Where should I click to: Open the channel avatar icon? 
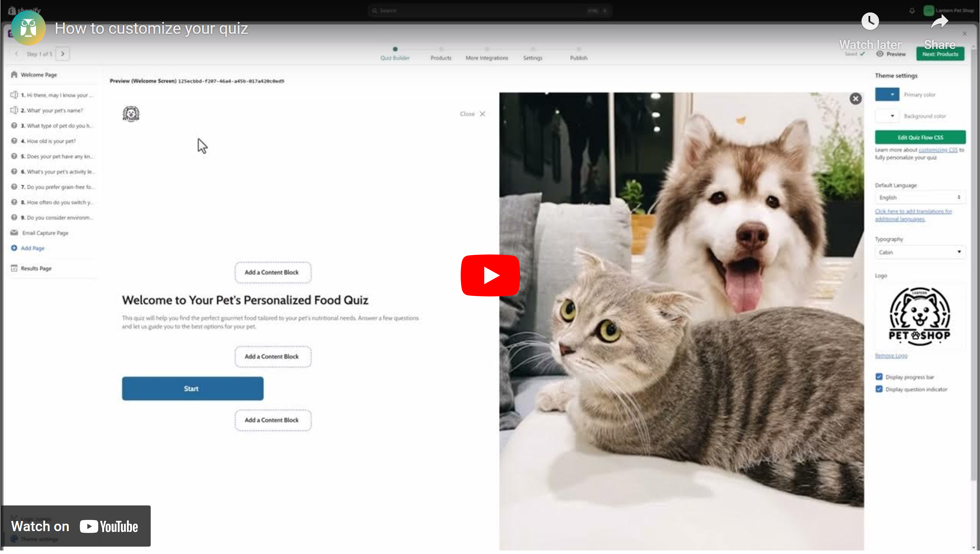pyautogui.click(x=28, y=28)
